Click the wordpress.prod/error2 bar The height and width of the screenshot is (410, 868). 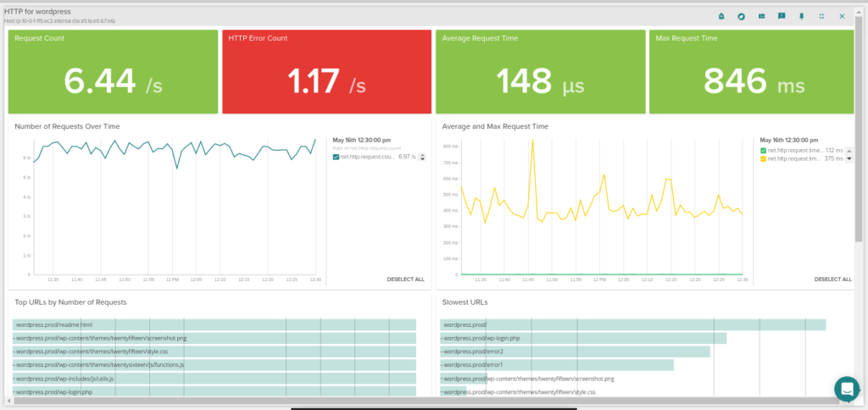(576, 352)
